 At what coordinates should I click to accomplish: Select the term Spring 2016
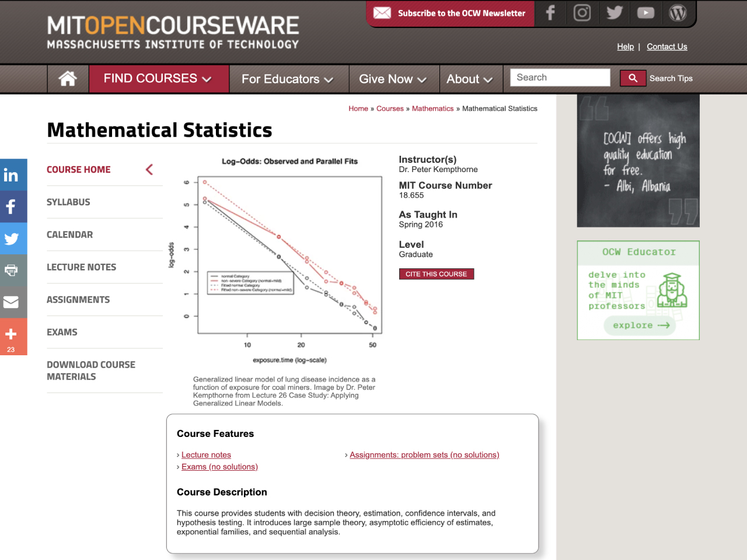pyautogui.click(x=421, y=225)
